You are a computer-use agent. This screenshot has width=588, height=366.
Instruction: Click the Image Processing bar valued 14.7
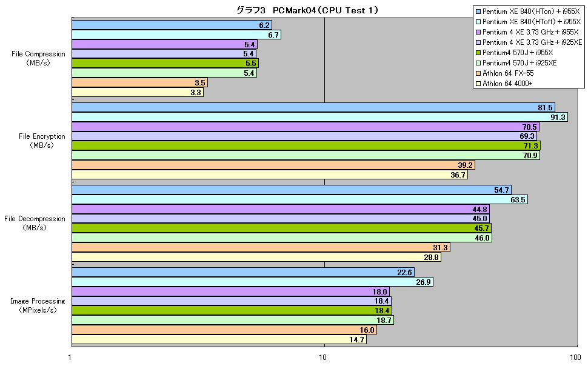coord(219,340)
